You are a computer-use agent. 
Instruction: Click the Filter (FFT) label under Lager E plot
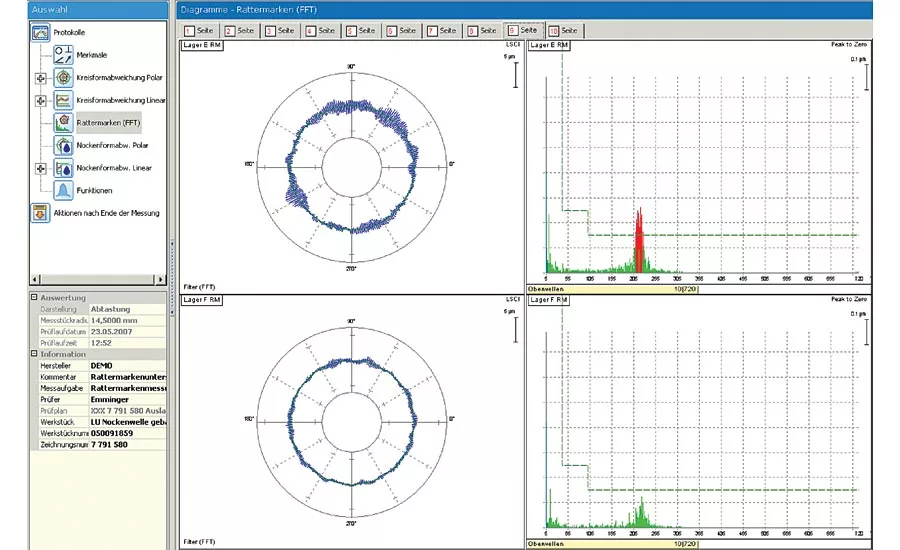tap(199, 286)
